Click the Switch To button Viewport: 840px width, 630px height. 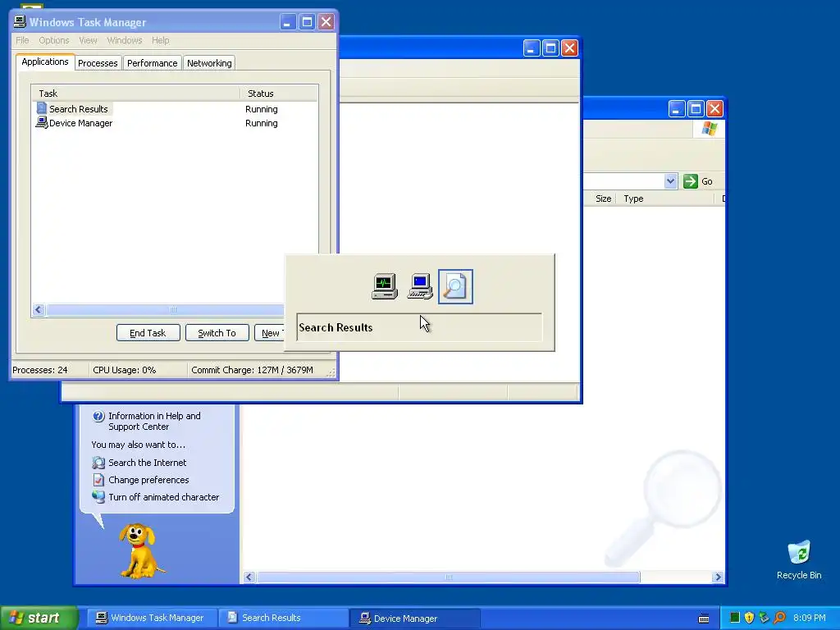(x=217, y=333)
